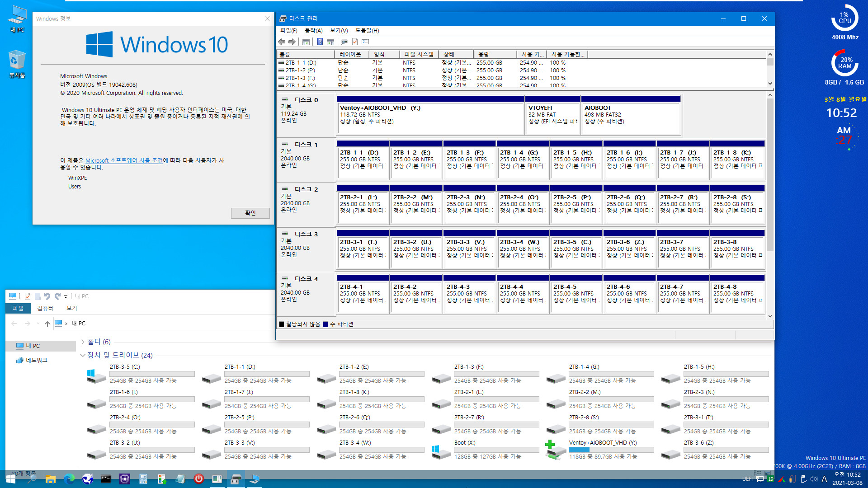
Task: Click the red checkmark document toolbar icon
Action: point(355,42)
